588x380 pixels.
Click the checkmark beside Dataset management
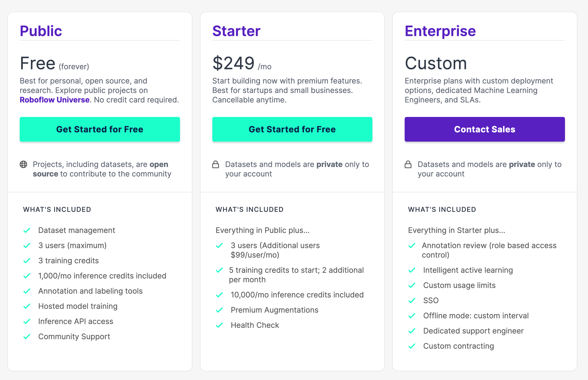[27, 231]
